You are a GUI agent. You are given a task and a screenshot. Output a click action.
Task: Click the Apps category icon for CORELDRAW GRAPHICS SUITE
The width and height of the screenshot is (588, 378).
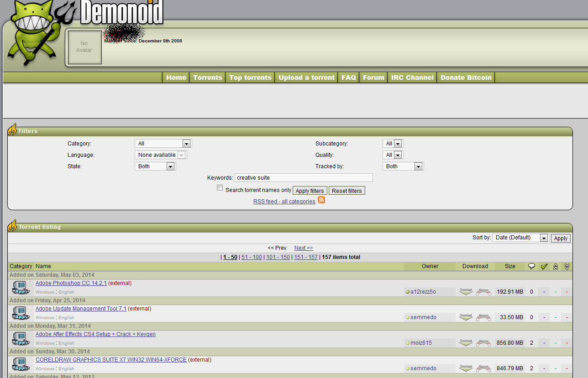point(21,364)
